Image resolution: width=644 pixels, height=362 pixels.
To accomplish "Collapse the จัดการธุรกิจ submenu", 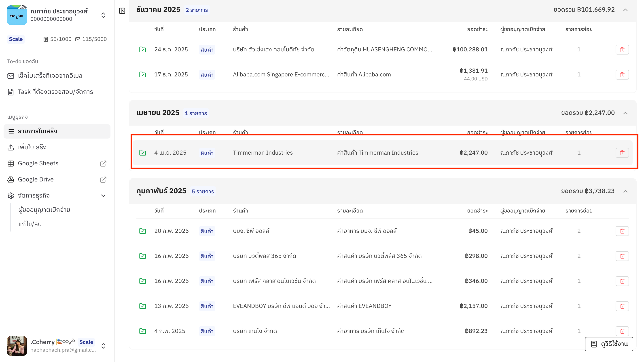I will (103, 196).
